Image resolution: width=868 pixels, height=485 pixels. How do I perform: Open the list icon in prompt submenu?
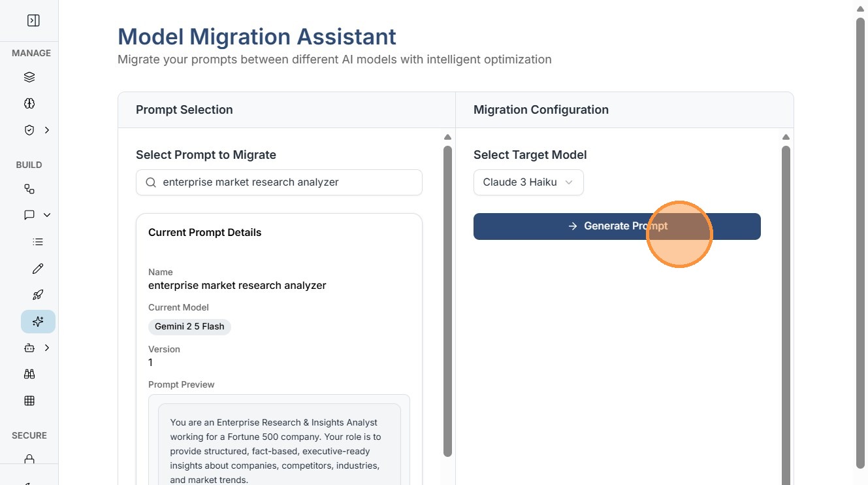pos(38,242)
